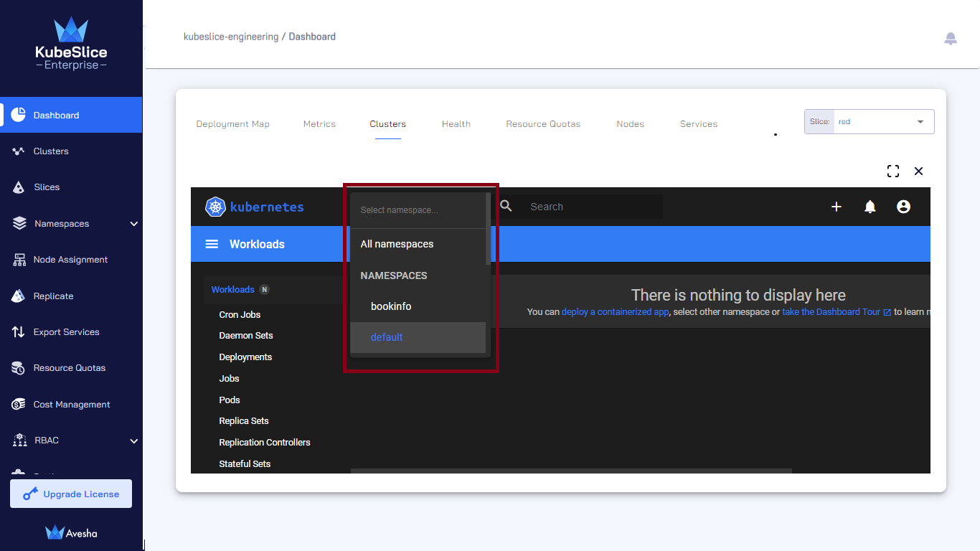980x551 pixels.
Task: Click the Kubernetes wheel logo
Action: 215,207
